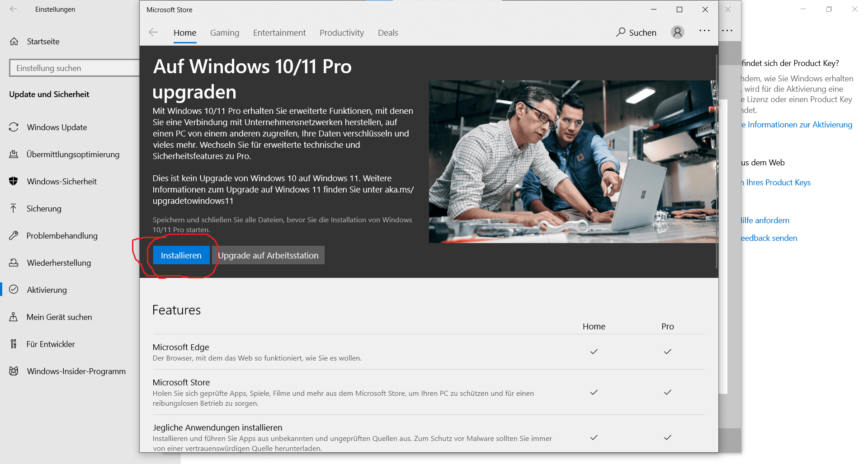Click Home checkmark for Microsoft Edge
Screen dimensions: 868x464
[594, 352]
